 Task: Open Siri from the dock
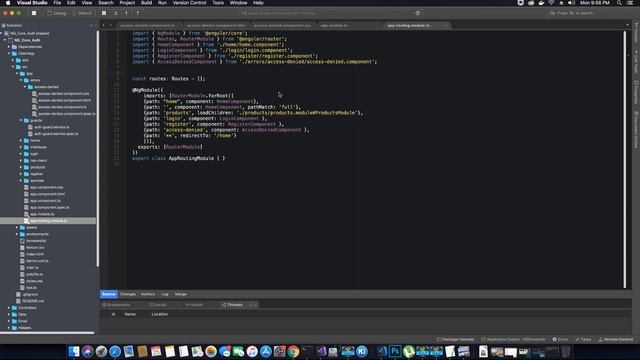tap(87, 351)
